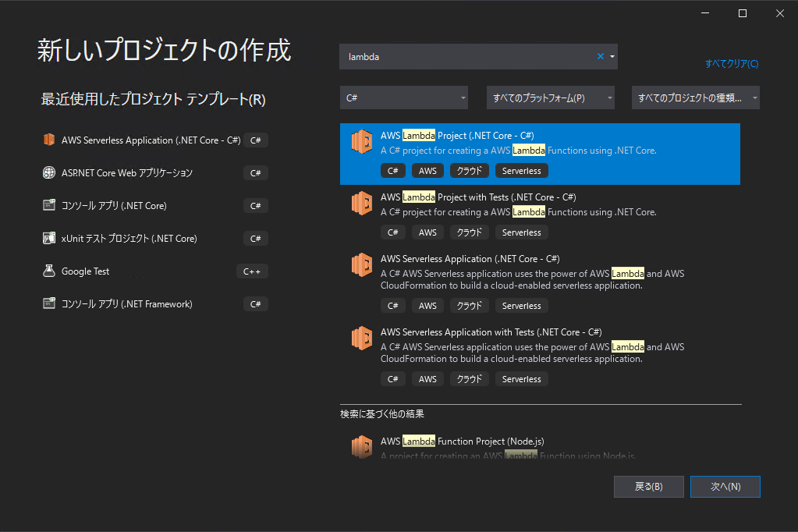
Task: Expand the search box history arrow
Action: [612, 55]
